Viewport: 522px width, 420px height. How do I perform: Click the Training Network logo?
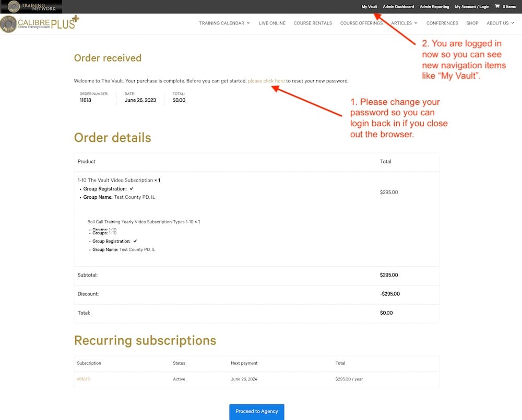[31, 7]
